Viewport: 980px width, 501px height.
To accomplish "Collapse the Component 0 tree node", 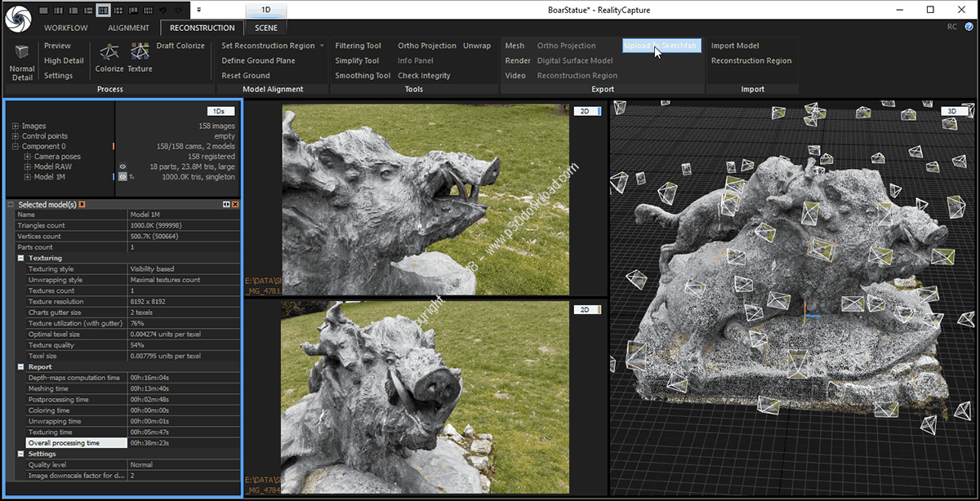I will click(x=16, y=147).
